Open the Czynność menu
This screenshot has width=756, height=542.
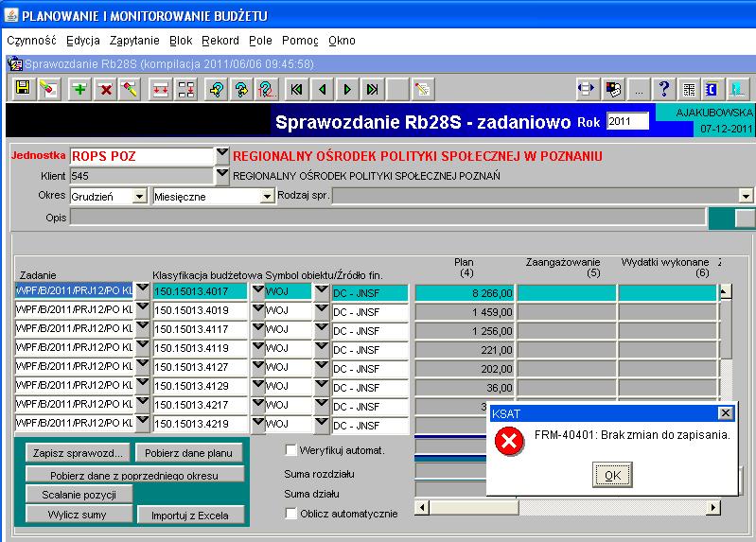31,41
